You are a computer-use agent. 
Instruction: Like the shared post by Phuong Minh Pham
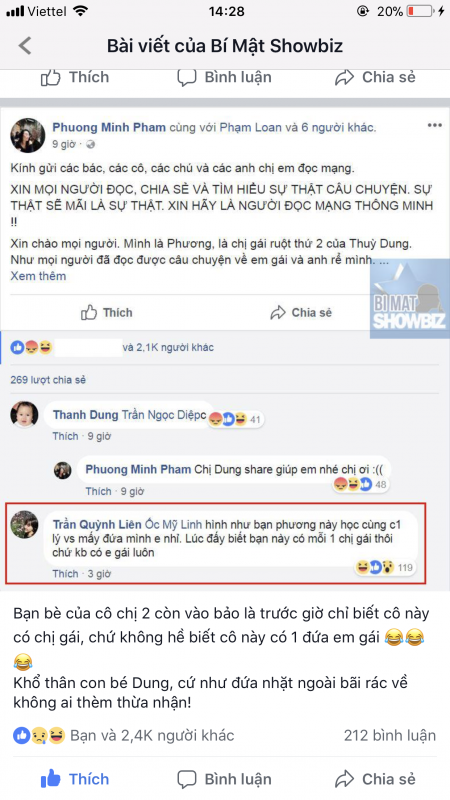pos(107,312)
